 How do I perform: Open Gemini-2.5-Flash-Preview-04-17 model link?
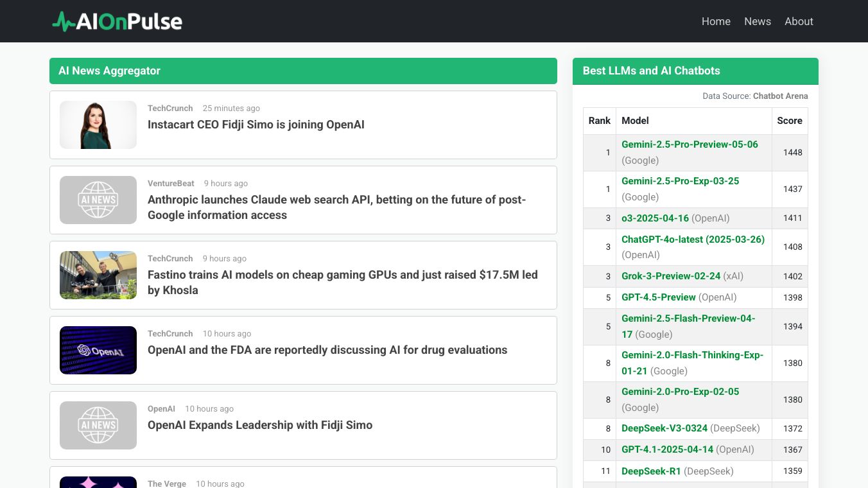click(x=688, y=326)
